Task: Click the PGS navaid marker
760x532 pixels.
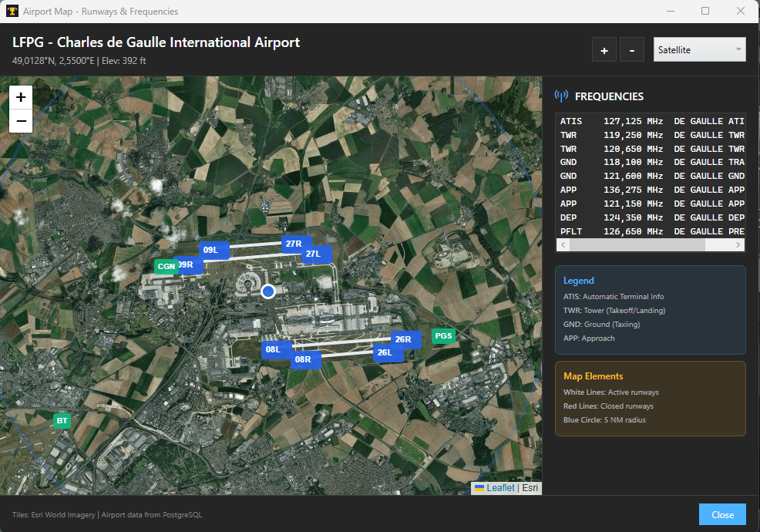Action: pyautogui.click(x=443, y=335)
